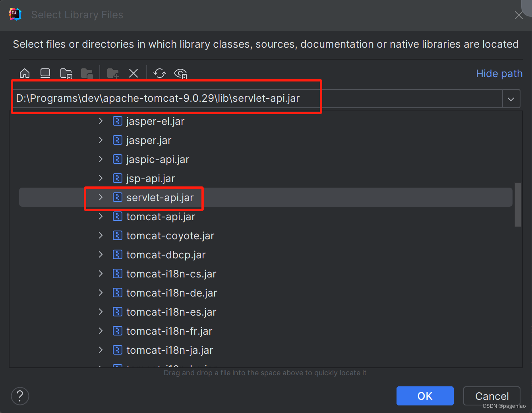532x413 pixels.
Task: Open help with question mark button
Action: (x=20, y=396)
